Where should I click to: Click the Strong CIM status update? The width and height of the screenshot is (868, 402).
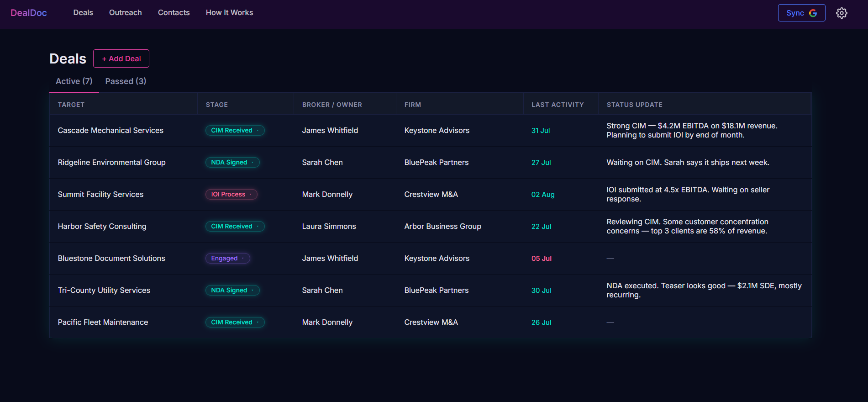click(692, 130)
